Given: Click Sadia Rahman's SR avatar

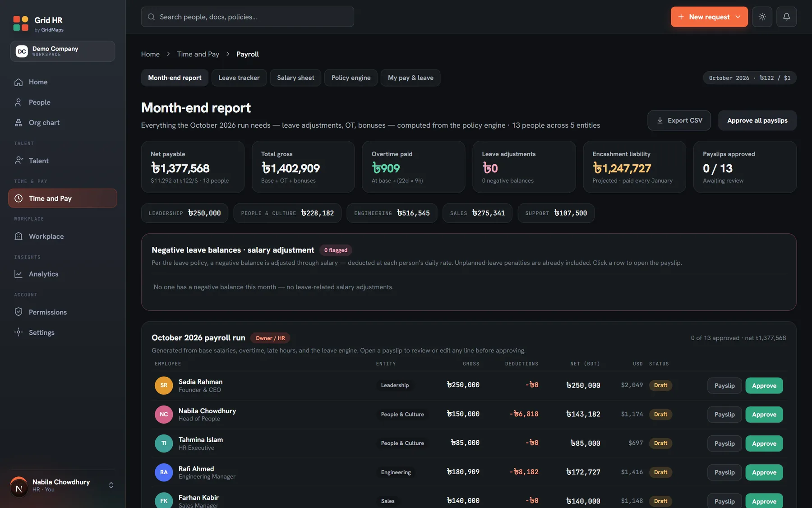Looking at the screenshot, I should (164, 386).
